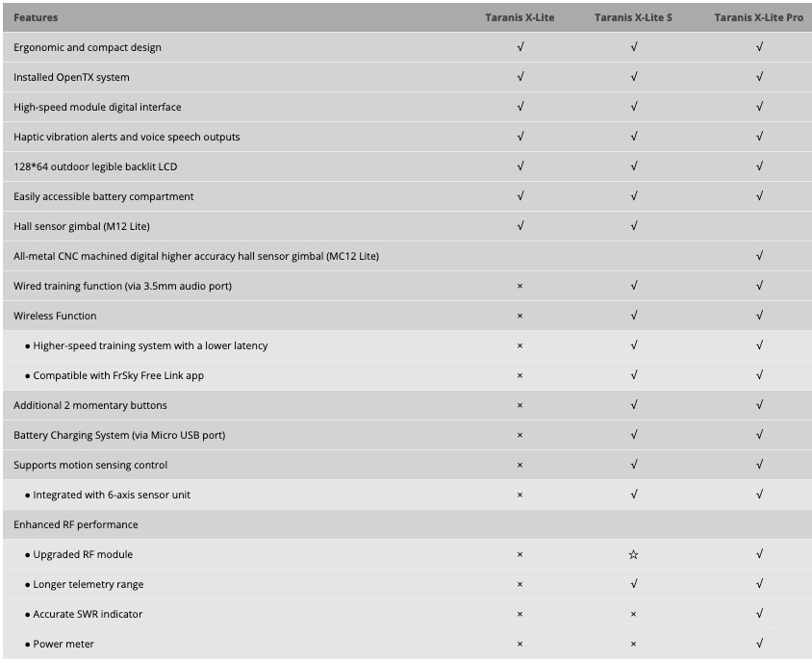Viewport: 812px width, 661px height.
Task: Click X-Lite Pro checkmark for Power meter
Action: [759, 644]
